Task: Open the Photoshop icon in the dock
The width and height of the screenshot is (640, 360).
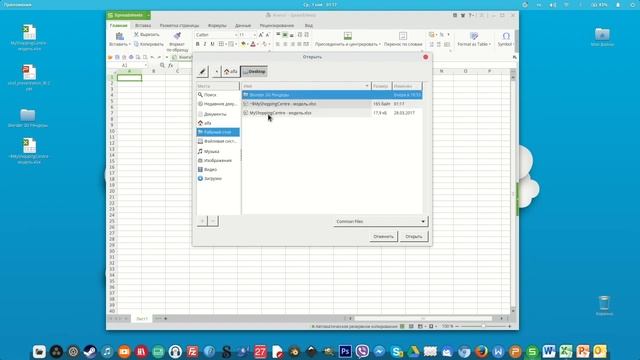Action: click(345, 351)
